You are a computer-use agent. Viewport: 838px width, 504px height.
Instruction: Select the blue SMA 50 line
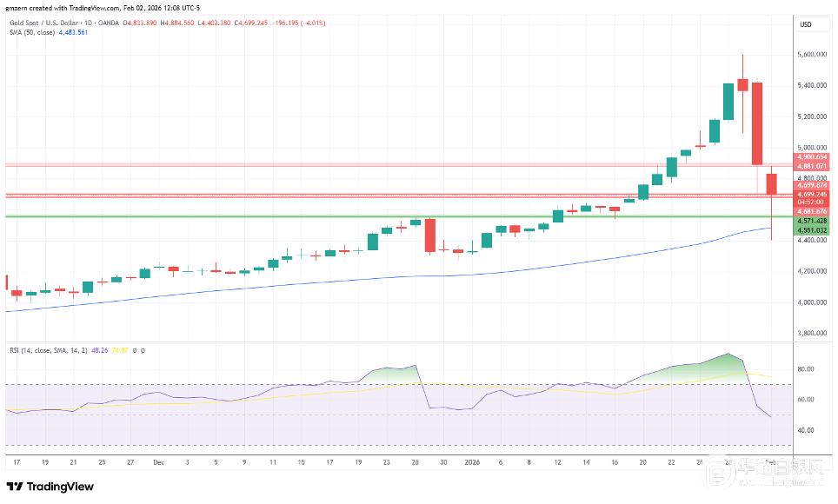(348, 279)
